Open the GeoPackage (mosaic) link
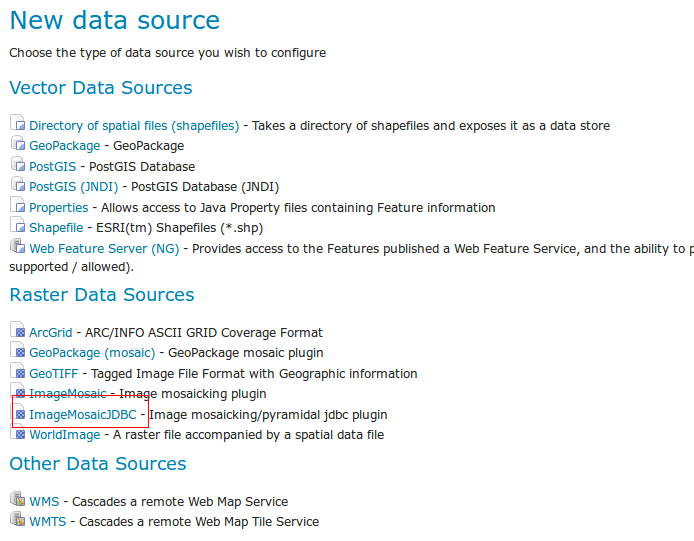The image size is (694, 541). [x=92, y=353]
